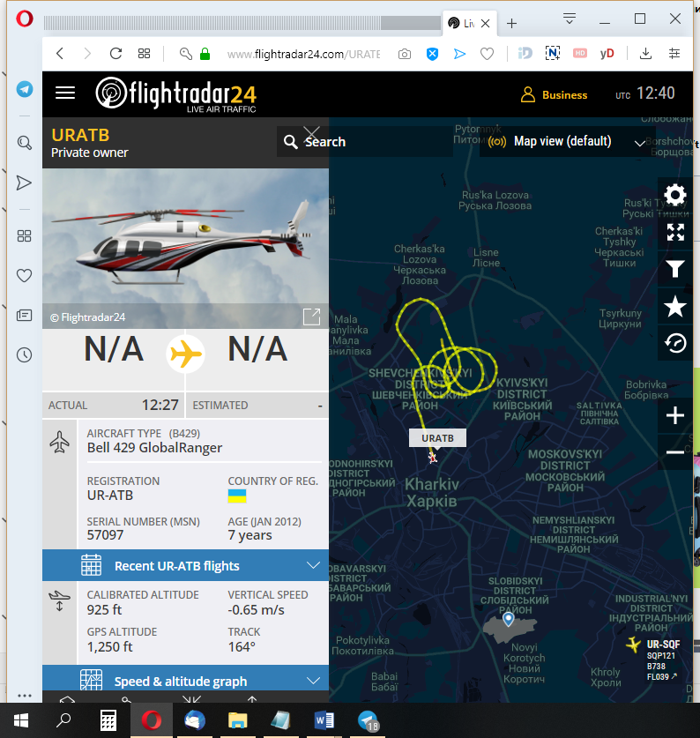
Task: Open the map settings gear icon
Action: pos(675,195)
